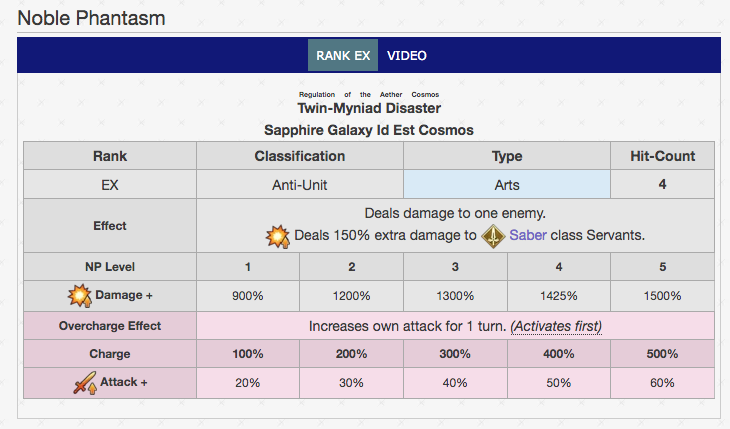Click the 1500% damage value
Screen dimensions: 730x429
coord(662,297)
